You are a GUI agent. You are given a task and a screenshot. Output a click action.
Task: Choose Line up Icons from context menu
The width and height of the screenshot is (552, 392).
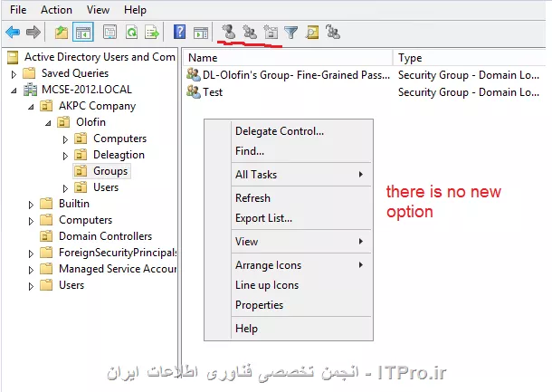click(x=302, y=285)
